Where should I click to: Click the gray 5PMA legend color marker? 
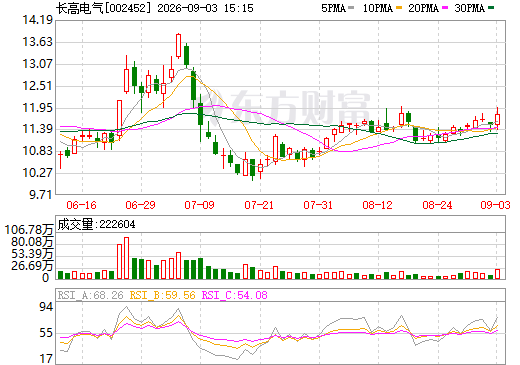click(x=351, y=7)
